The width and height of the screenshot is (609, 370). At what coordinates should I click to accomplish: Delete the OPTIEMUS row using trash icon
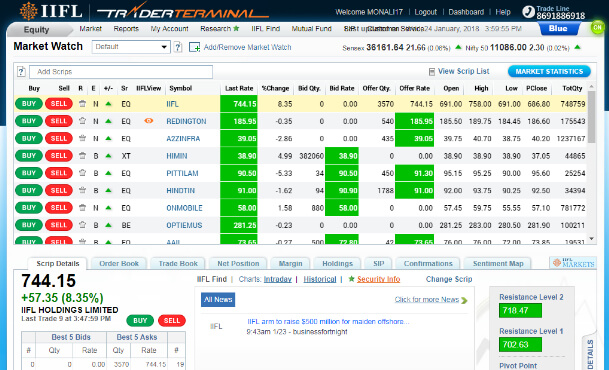coord(82,225)
